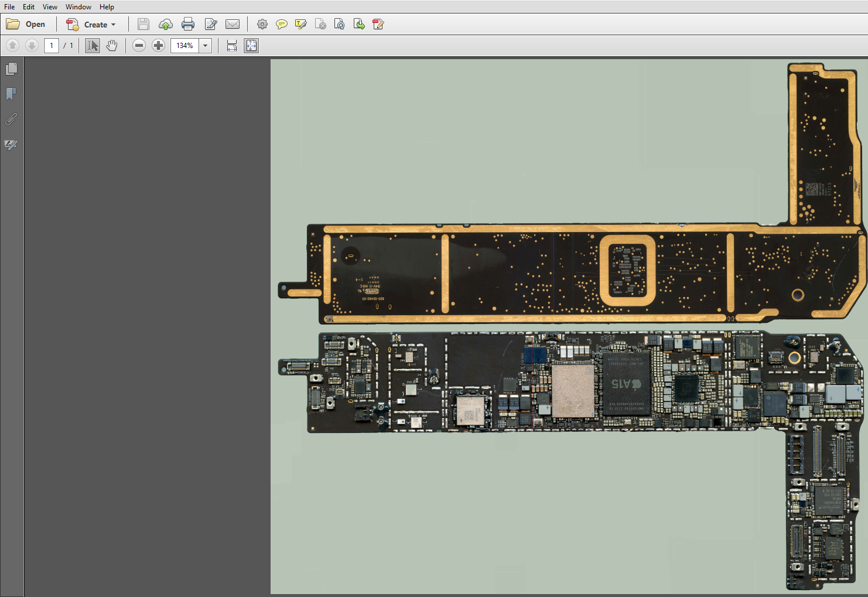This screenshot has width=868, height=597.
Task: Zoom in with the plus button
Action: point(158,46)
